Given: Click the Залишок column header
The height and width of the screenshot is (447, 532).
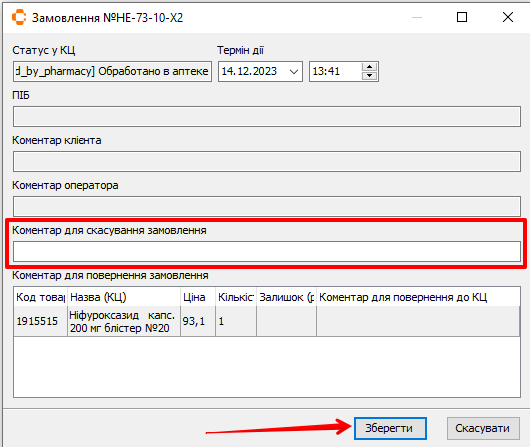Looking at the screenshot, I should coord(286,297).
